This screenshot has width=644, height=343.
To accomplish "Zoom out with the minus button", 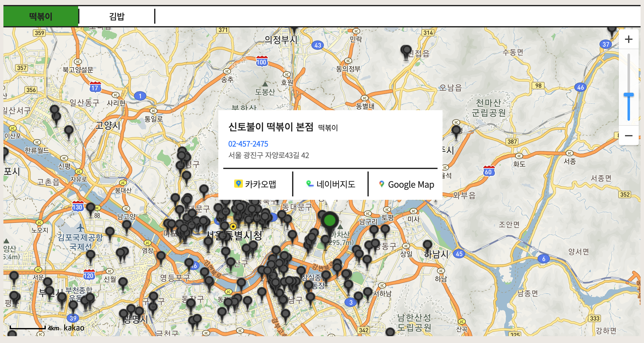I will pos(629,136).
